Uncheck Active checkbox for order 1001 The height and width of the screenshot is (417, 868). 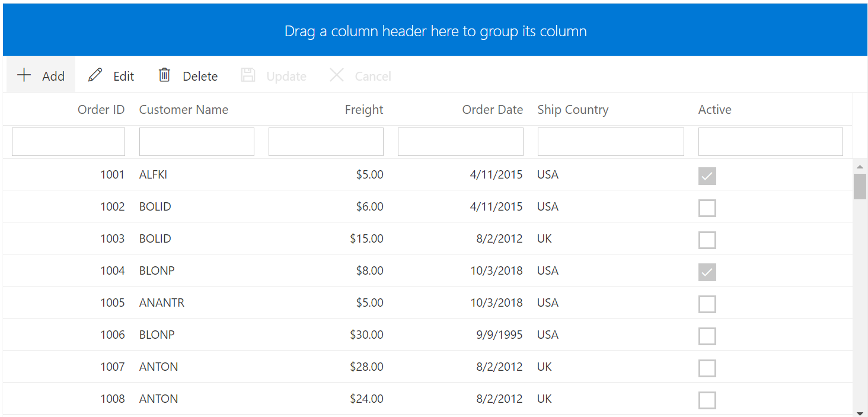tap(707, 176)
